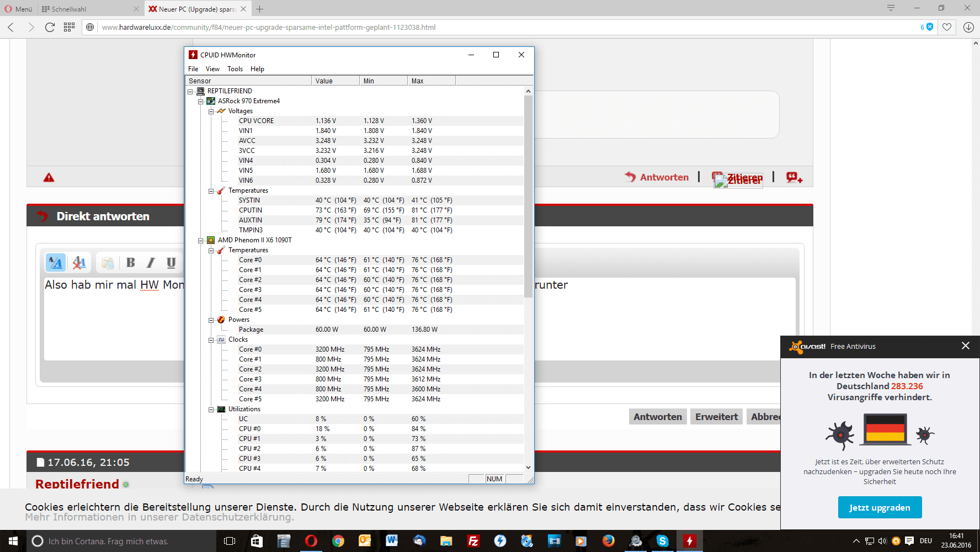Open the Action Center notification icon
This screenshot has height=552, width=980.
point(909,541)
